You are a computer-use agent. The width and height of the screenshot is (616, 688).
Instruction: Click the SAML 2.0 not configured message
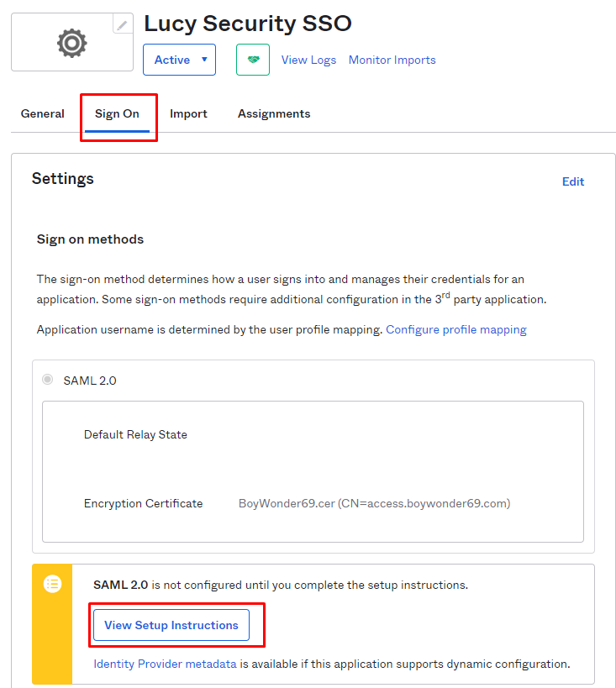tap(281, 585)
